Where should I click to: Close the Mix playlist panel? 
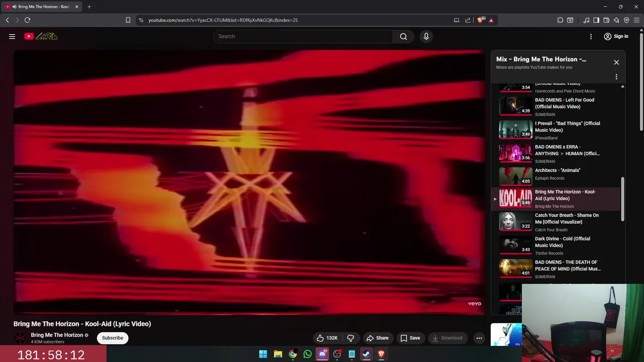616,62
